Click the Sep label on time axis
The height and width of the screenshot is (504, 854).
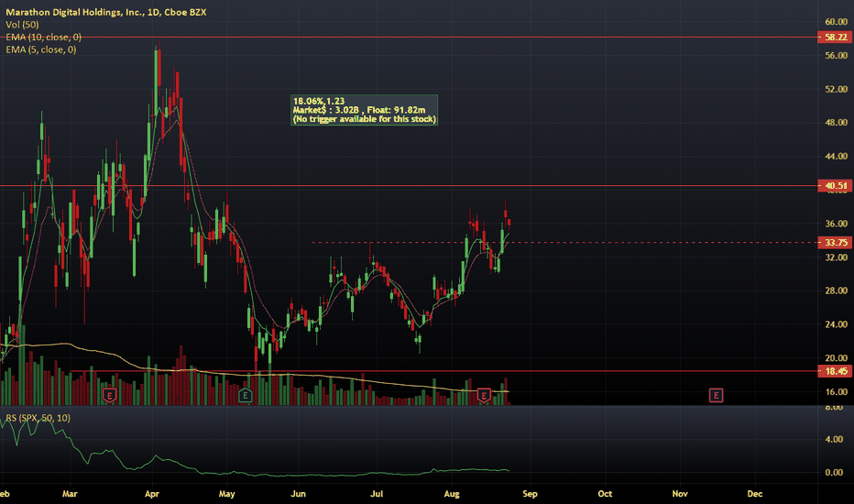pos(530,494)
